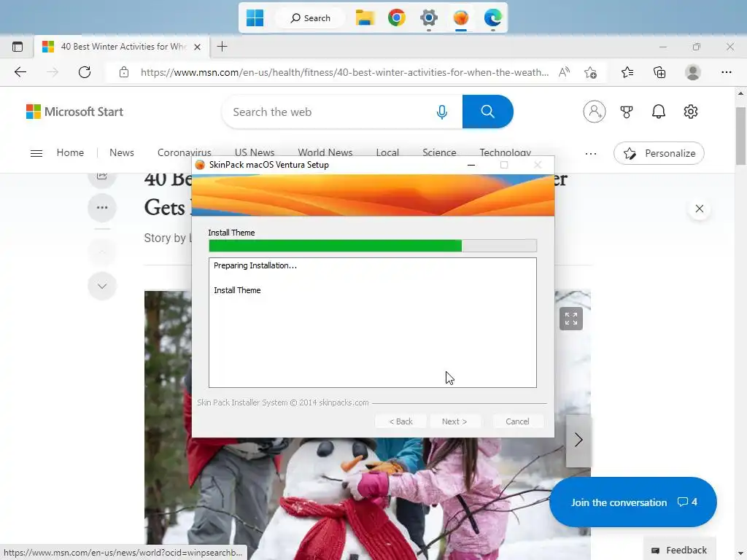
Task: Open article more options ellipsis
Action: [102, 208]
